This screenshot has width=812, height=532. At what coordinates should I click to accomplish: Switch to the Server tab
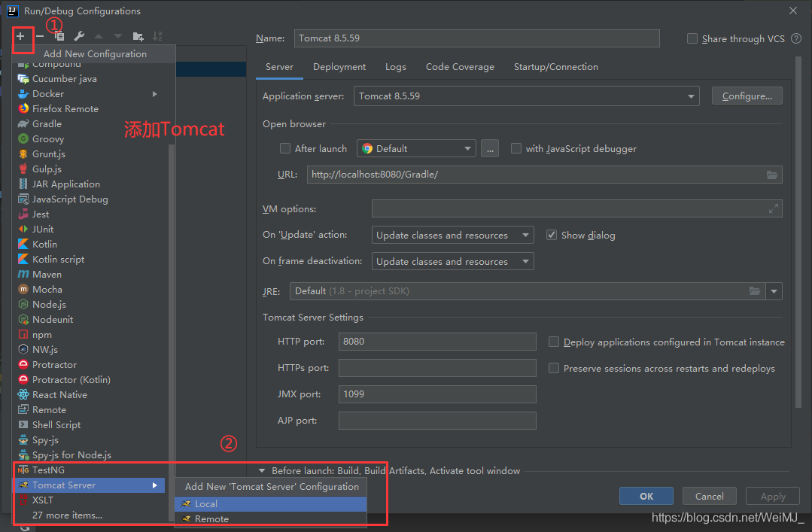(279, 67)
